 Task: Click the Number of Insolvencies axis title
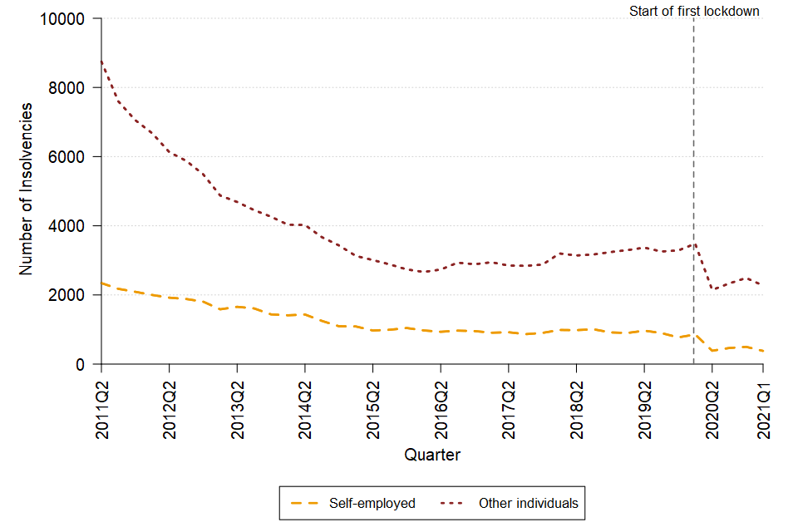[26, 190]
